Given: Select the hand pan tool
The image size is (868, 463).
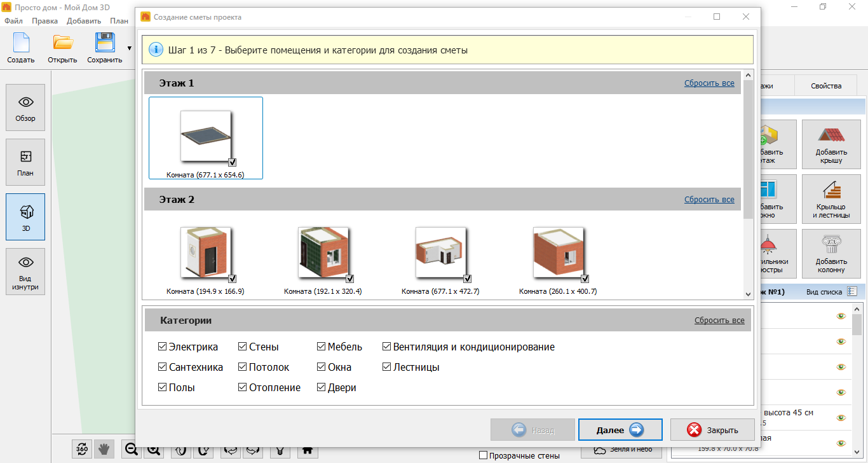Looking at the screenshot, I should pyautogui.click(x=104, y=449).
